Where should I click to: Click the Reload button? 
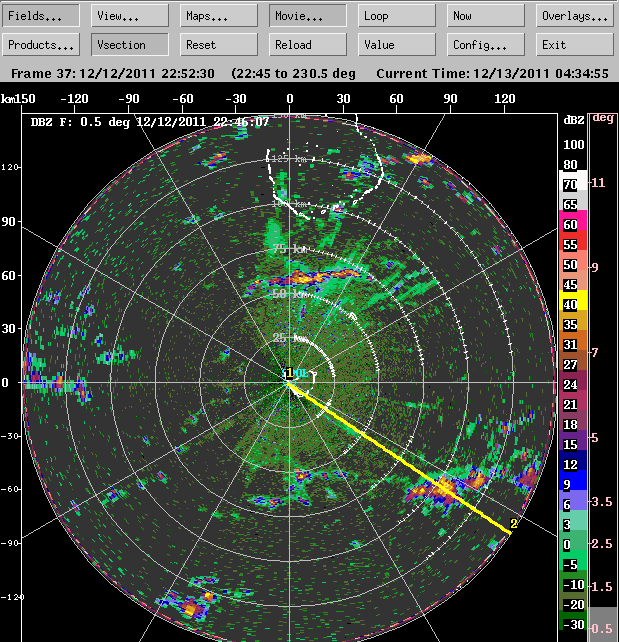[308, 45]
